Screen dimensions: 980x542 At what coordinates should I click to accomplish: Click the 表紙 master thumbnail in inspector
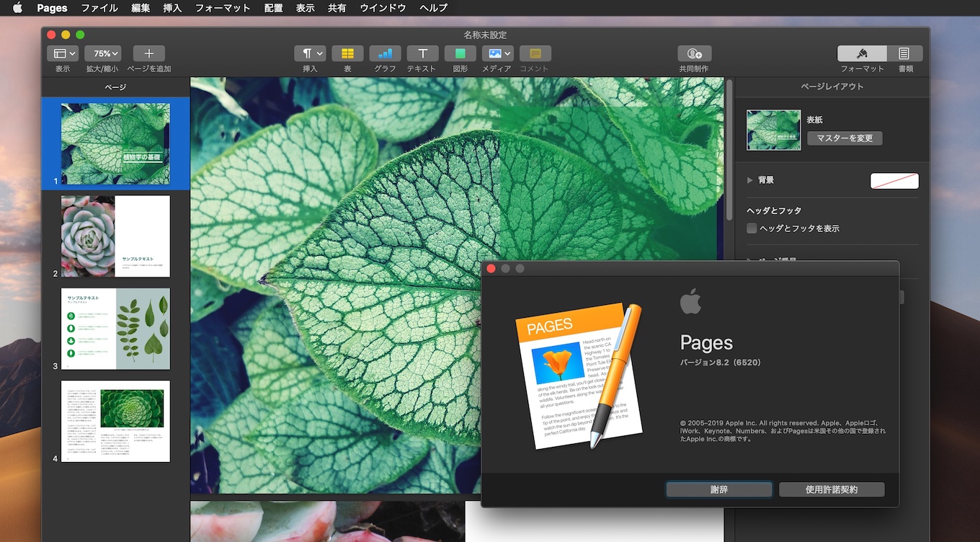pyautogui.click(x=774, y=130)
